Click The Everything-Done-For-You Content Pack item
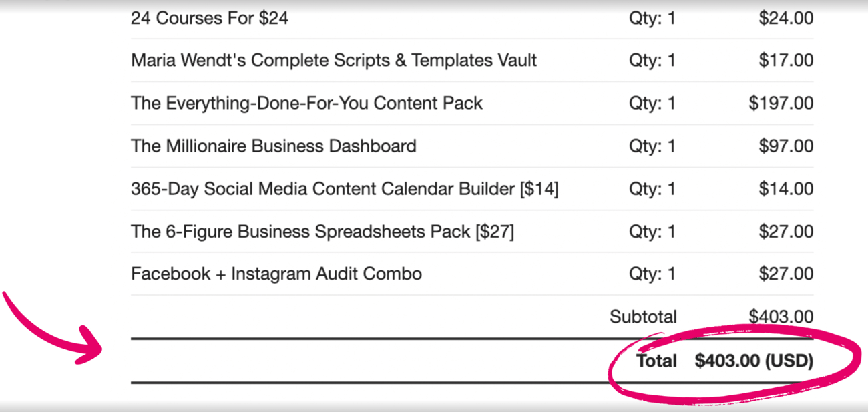The image size is (868, 412). [306, 104]
